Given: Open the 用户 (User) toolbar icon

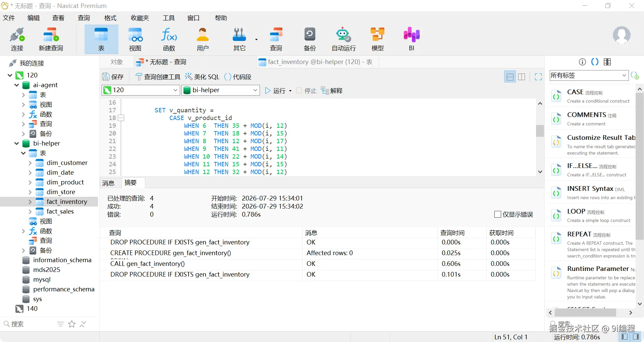Looking at the screenshot, I should (x=203, y=39).
